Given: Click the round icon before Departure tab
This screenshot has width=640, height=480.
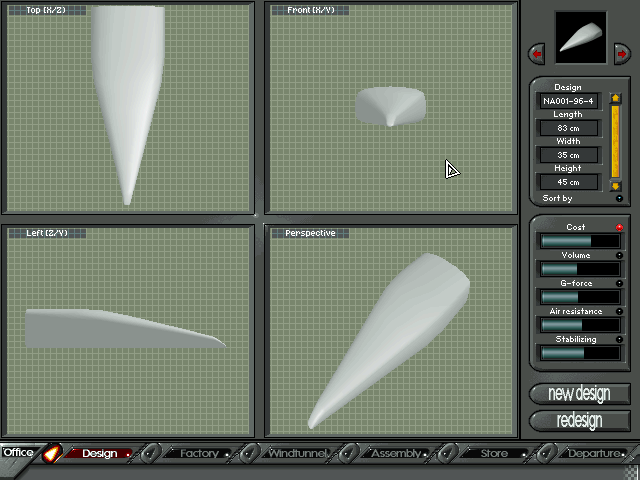Looking at the screenshot, I should click(x=547, y=453).
